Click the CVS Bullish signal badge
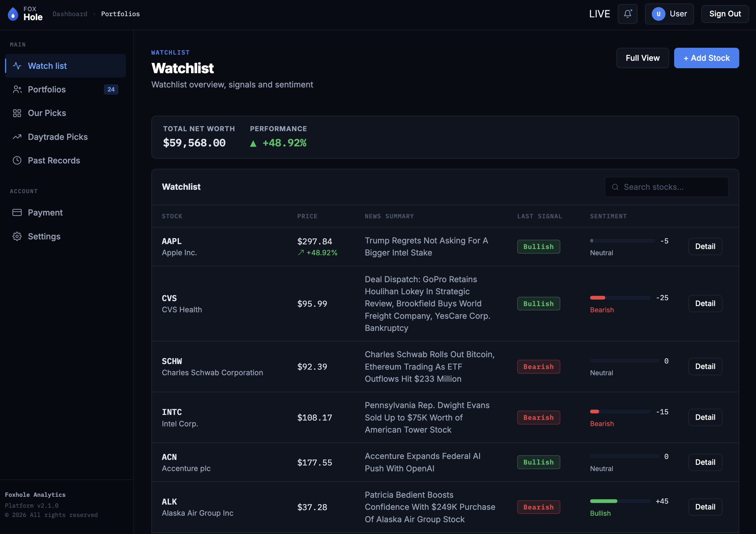Screen dimensions: 756x534 [x=538, y=304]
